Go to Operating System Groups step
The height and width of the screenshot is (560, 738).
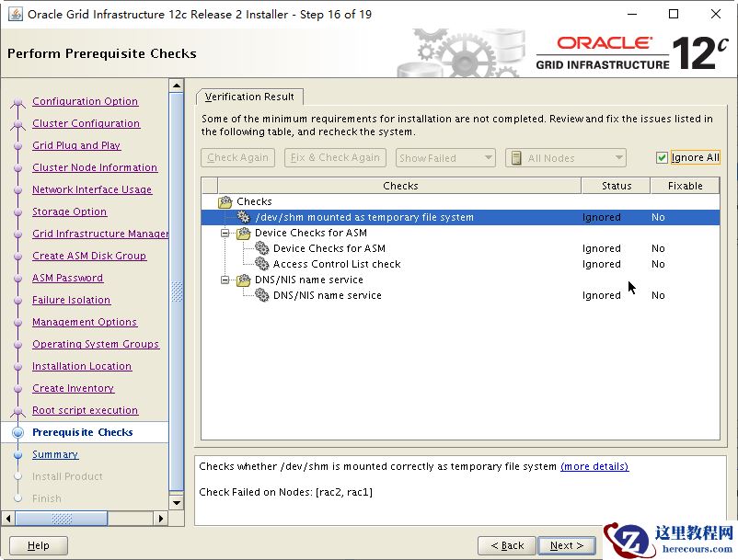(96, 344)
